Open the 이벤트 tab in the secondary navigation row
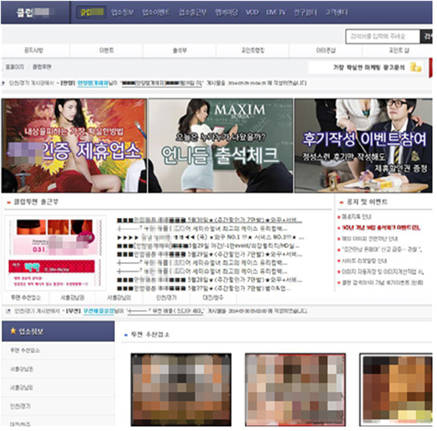The image size is (437, 431). tap(107, 50)
